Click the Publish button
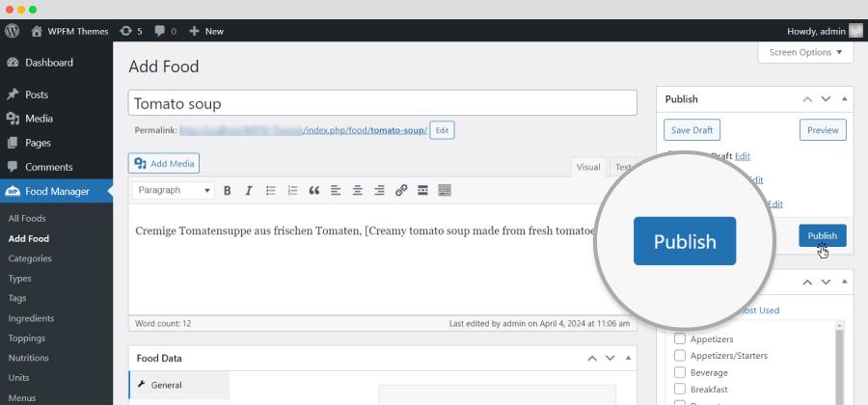 point(822,235)
